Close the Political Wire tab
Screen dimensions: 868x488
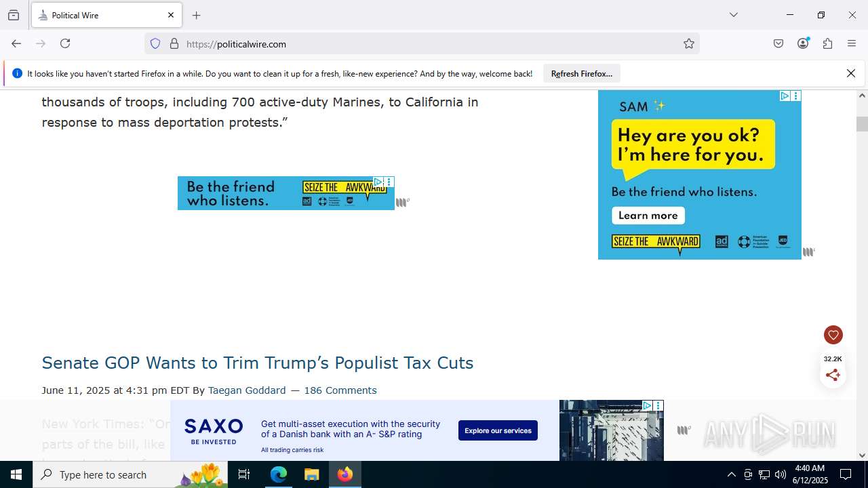(x=171, y=15)
